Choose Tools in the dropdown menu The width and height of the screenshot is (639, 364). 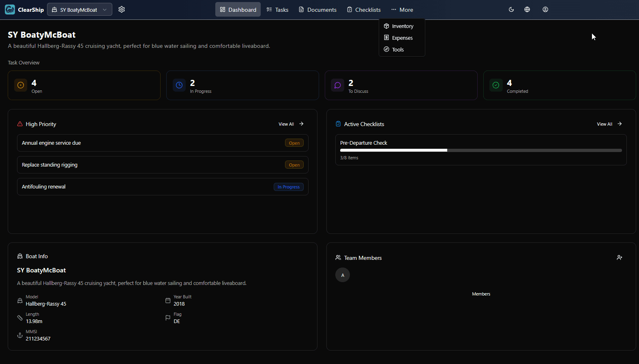click(397, 49)
